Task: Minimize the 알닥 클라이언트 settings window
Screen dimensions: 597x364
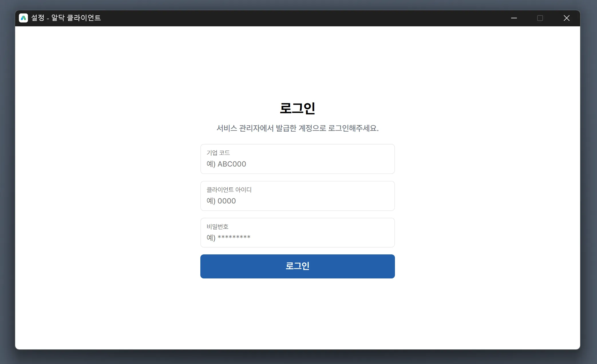Action: pos(514,18)
